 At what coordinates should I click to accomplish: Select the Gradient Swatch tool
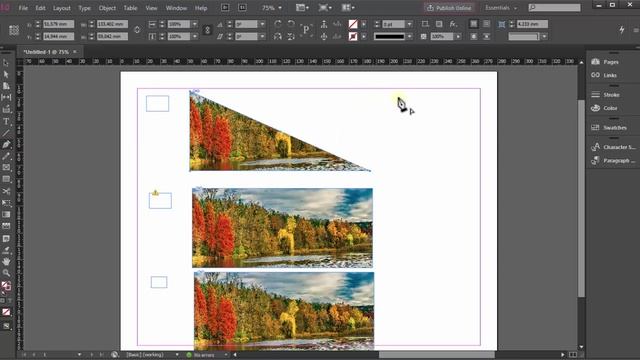[6, 214]
